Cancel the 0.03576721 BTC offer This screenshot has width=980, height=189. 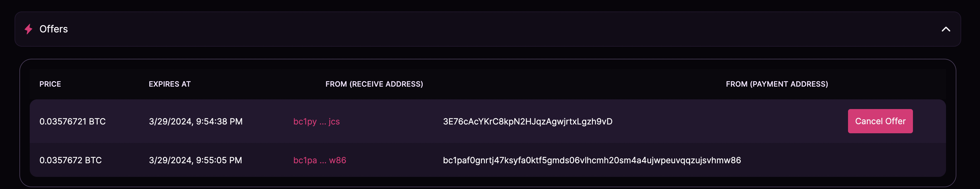pyautogui.click(x=880, y=121)
